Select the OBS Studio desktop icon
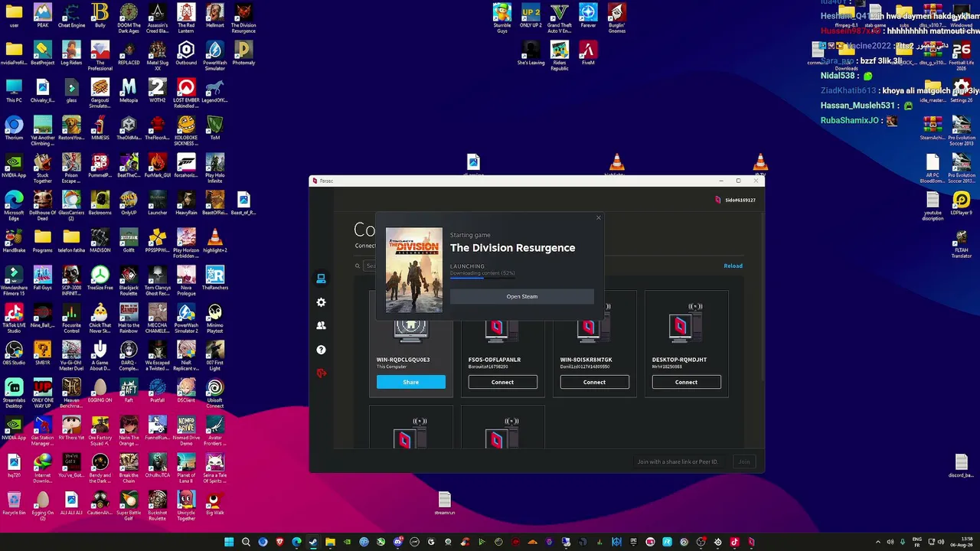This screenshot has width=980, height=551. (x=14, y=354)
